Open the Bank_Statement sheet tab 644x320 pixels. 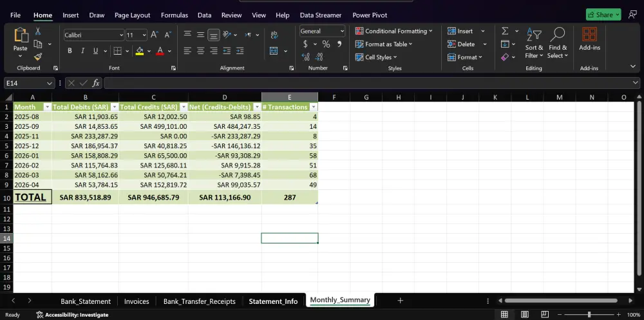pyautogui.click(x=86, y=301)
